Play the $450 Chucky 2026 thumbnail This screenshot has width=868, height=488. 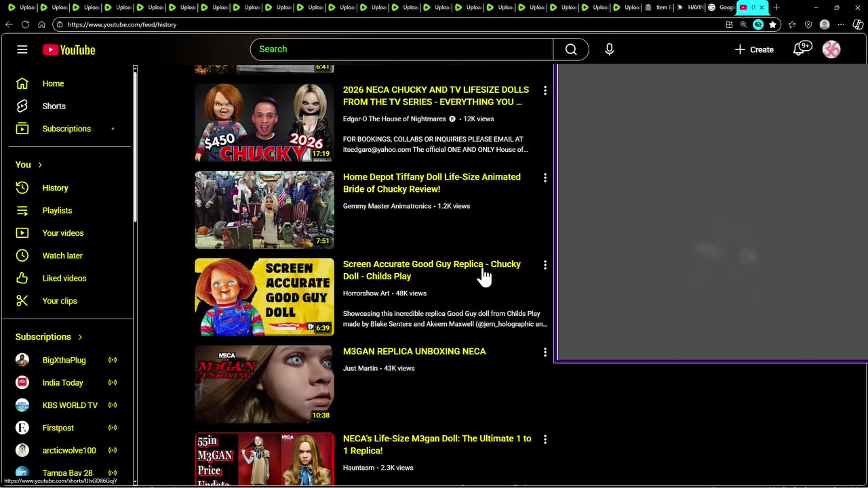(264, 123)
